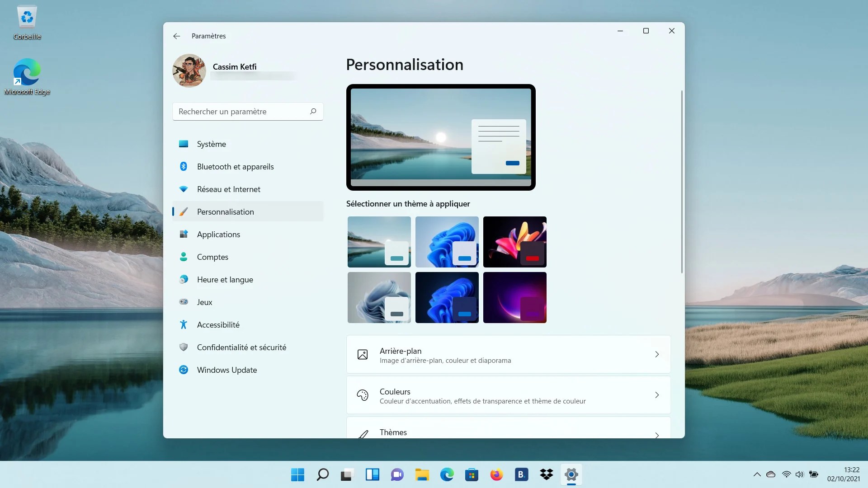Viewport: 868px width, 488px height.
Task: Click the Settings gear on taskbar
Action: 571,474
